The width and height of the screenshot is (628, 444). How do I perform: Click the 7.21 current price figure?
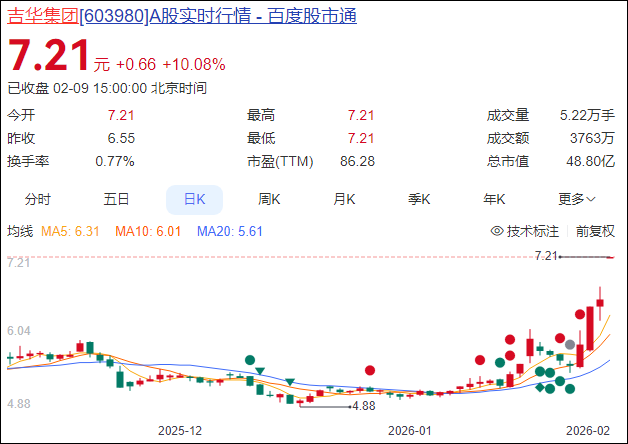pos(48,55)
